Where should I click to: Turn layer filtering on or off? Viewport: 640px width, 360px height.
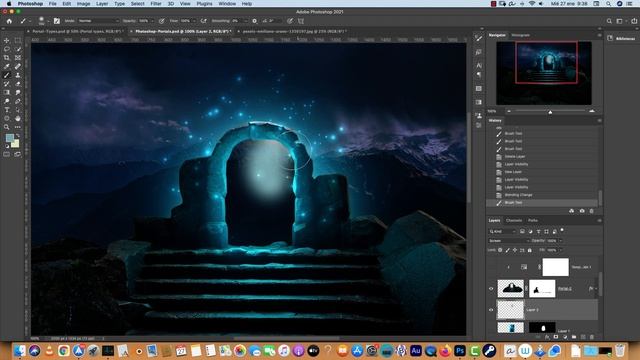pyautogui.click(x=562, y=230)
